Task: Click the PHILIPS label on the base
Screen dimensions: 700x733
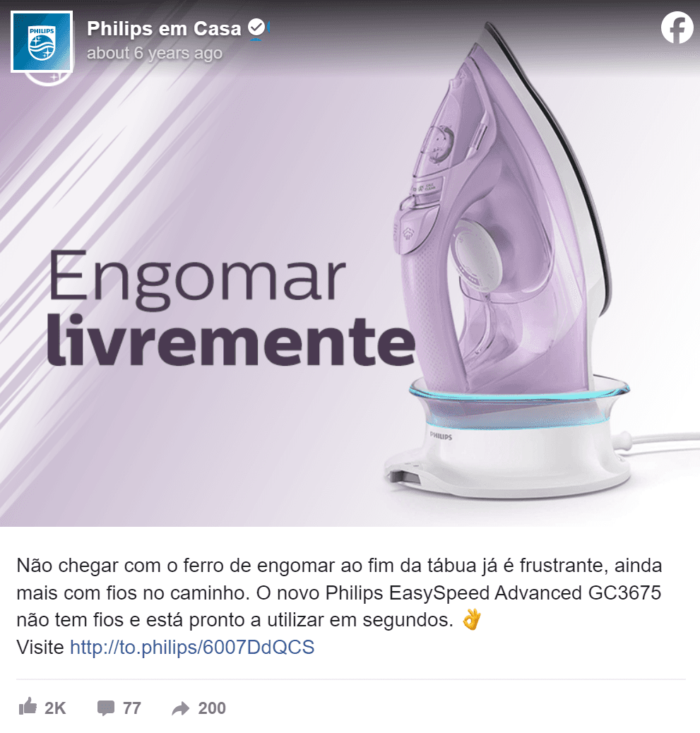Action: [x=441, y=436]
